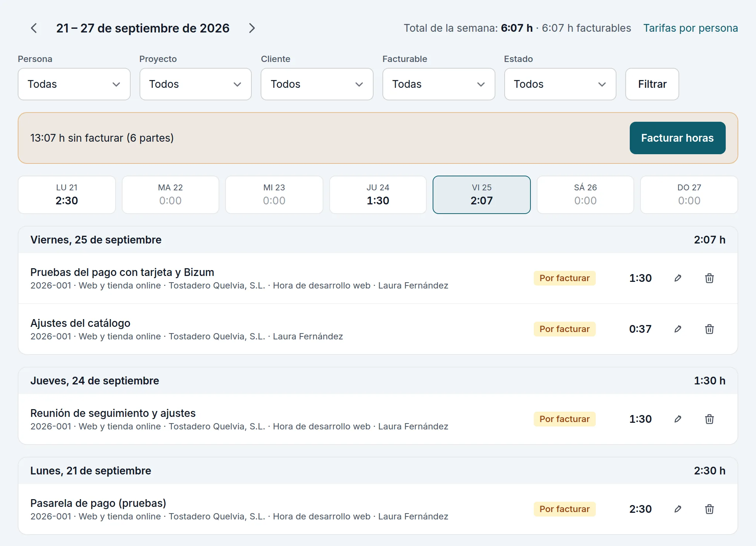The height and width of the screenshot is (546, 756).
Task: Delete the Ajustes del catálogo entry
Action: point(709,329)
